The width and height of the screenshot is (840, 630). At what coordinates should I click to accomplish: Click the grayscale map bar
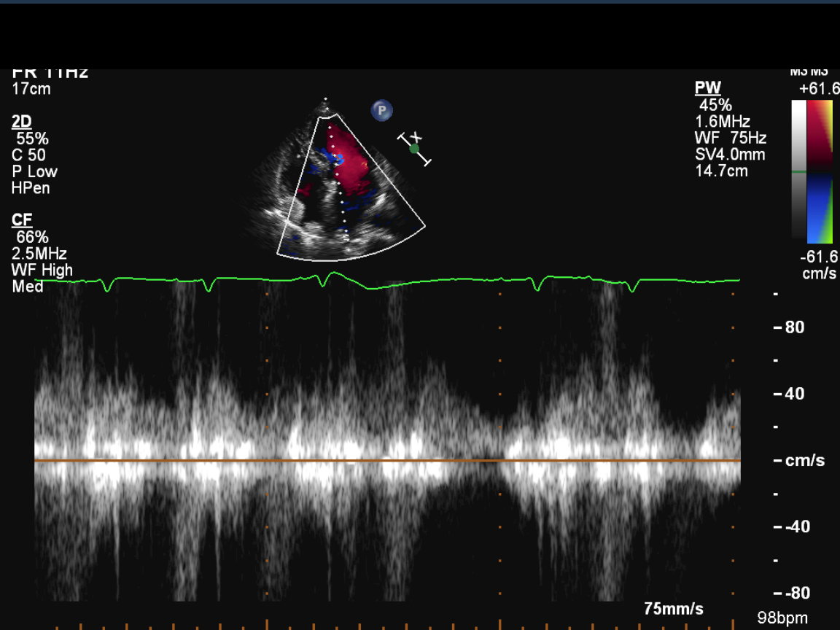[x=799, y=171]
